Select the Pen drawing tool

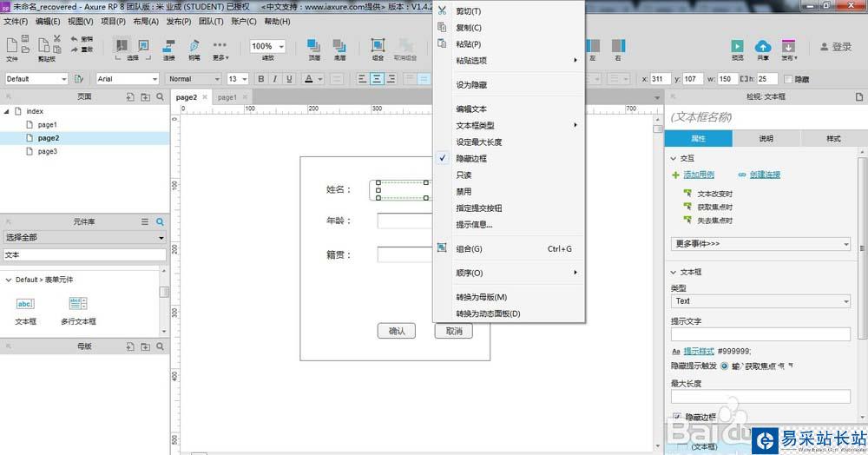pos(194,47)
